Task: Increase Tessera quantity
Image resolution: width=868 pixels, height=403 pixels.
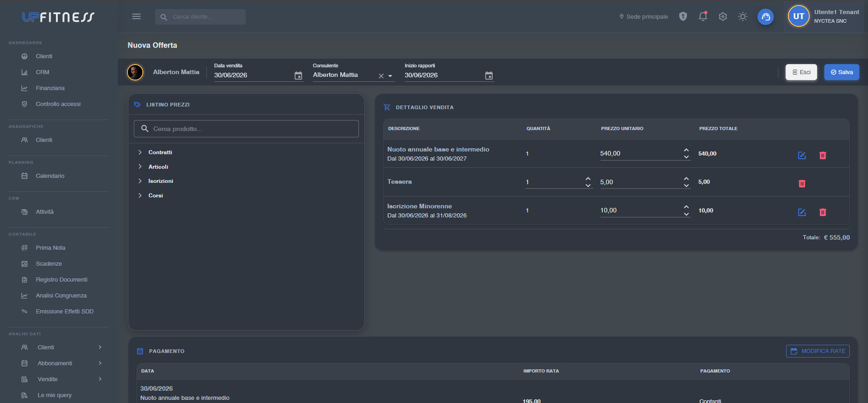Action: click(x=588, y=179)
